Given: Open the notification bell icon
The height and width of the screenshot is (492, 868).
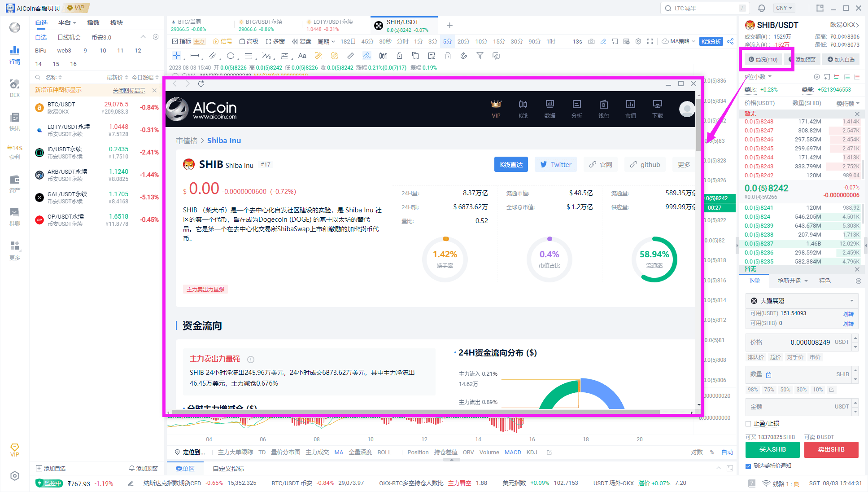Looking at the screenshot, I should (x=762, y=8).
